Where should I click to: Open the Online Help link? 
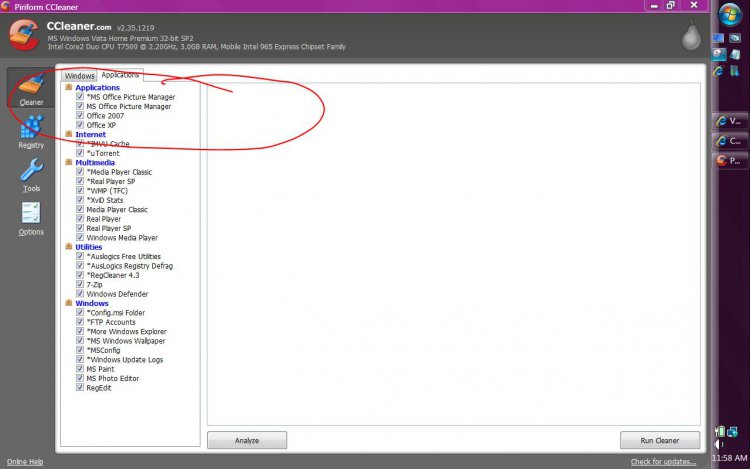pos(25,461)
